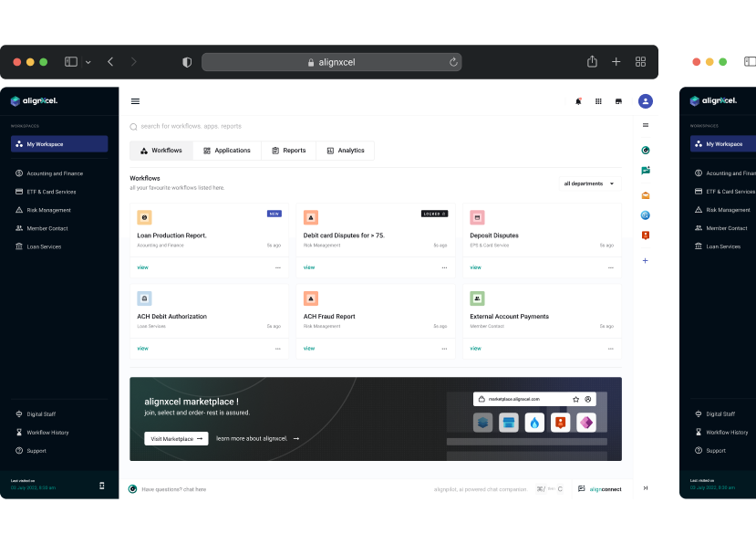This screenshot has width=756, height=544.
Task: Click the blue globe icon in right rail
Action: coord(646,215)
